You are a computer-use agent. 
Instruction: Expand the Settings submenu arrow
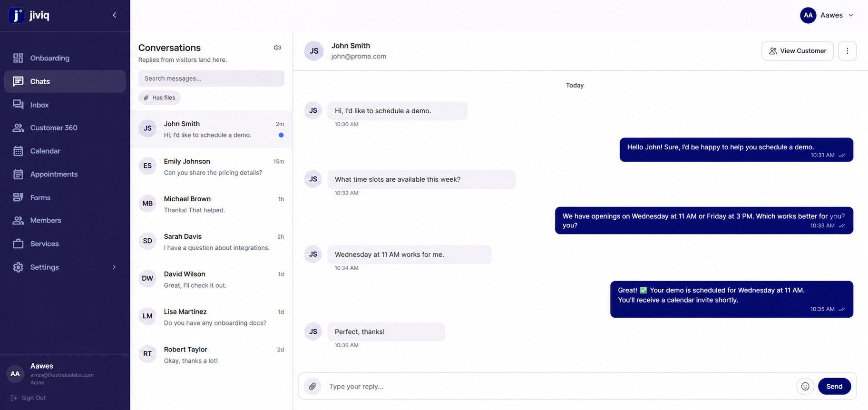(x=114, y=267)
